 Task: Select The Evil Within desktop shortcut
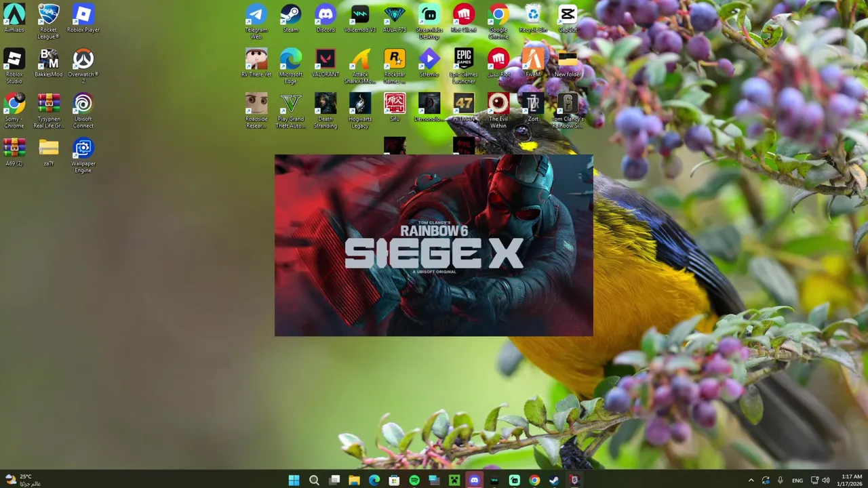tap(498, 110)
